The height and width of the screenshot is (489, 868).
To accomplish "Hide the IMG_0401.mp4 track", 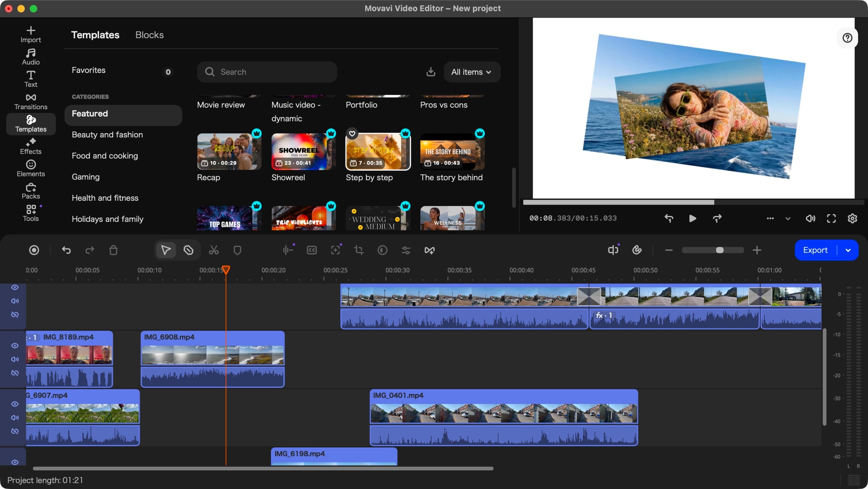I will [15, 404].
